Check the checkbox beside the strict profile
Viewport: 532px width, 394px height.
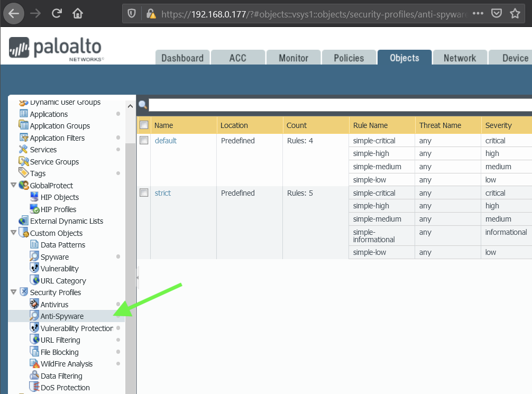coord(144,193)
